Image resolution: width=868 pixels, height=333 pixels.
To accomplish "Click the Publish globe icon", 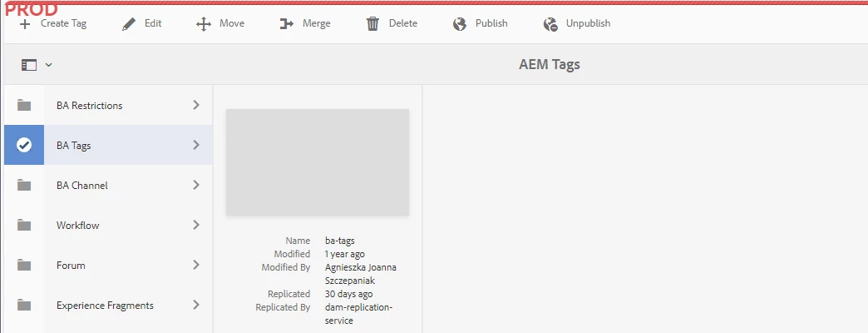I will click(x=460, y=24).
